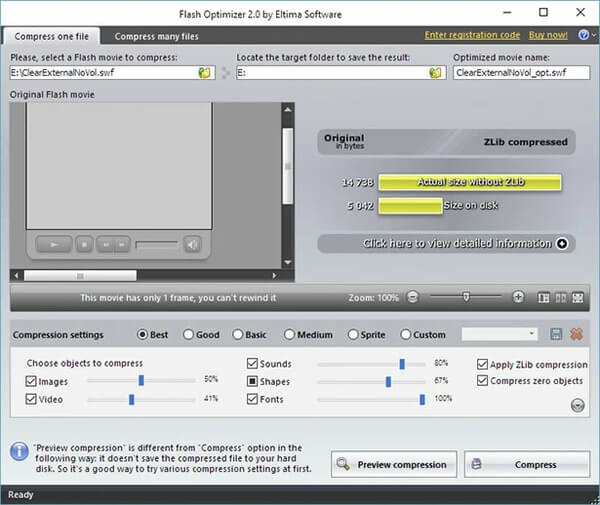
Task: Select the first preview layout icon
Action: 544,298
